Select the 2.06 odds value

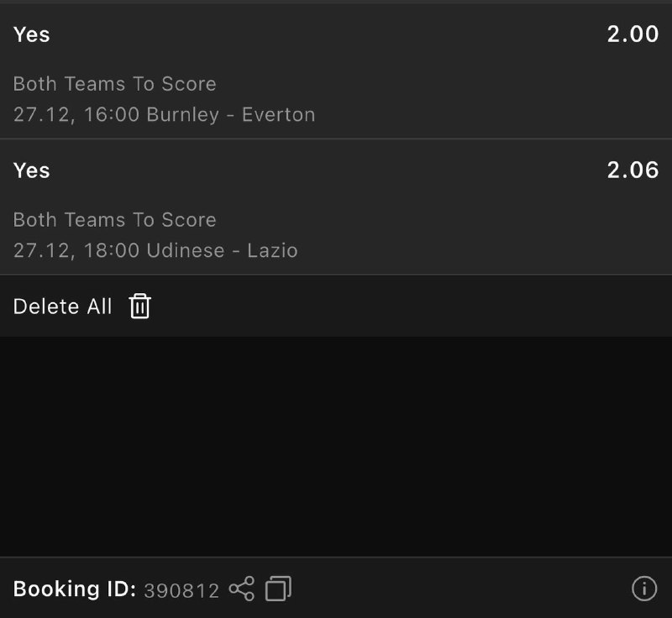633,170
